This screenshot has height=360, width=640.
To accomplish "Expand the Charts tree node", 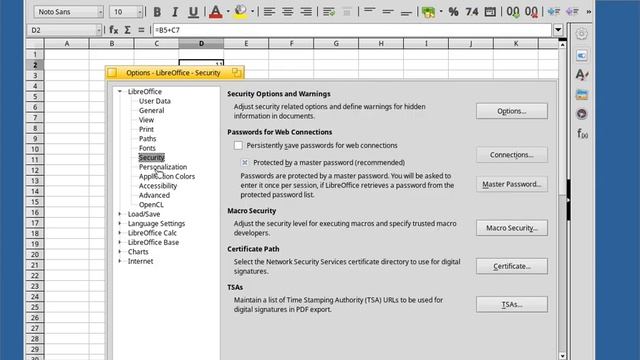I will (120, 251).
